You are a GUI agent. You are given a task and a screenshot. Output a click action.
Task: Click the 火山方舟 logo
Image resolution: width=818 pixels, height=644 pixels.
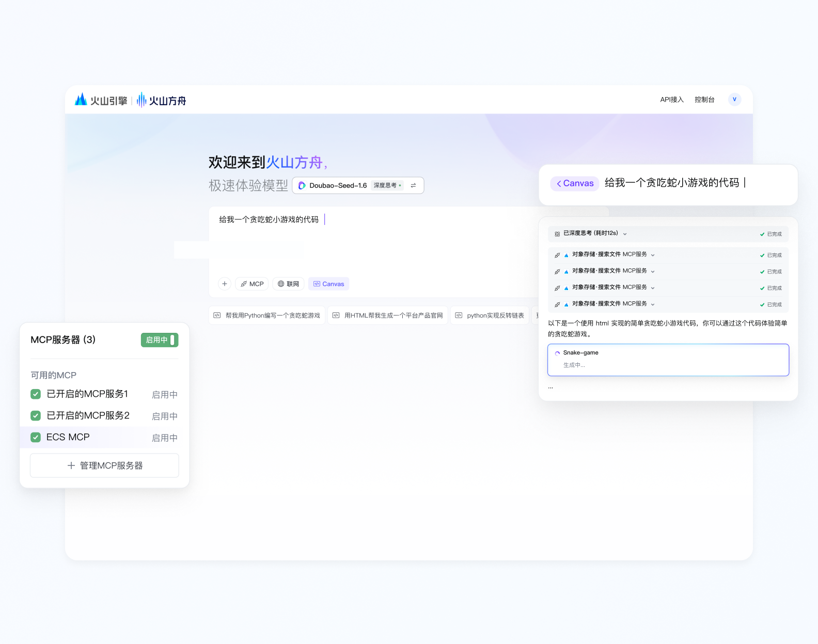162,100
